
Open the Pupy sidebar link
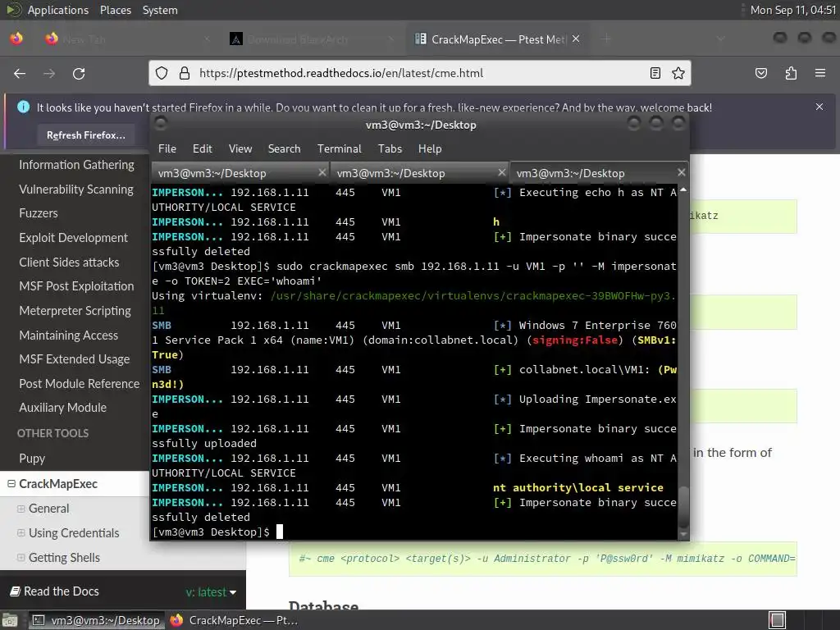point(32,459)
